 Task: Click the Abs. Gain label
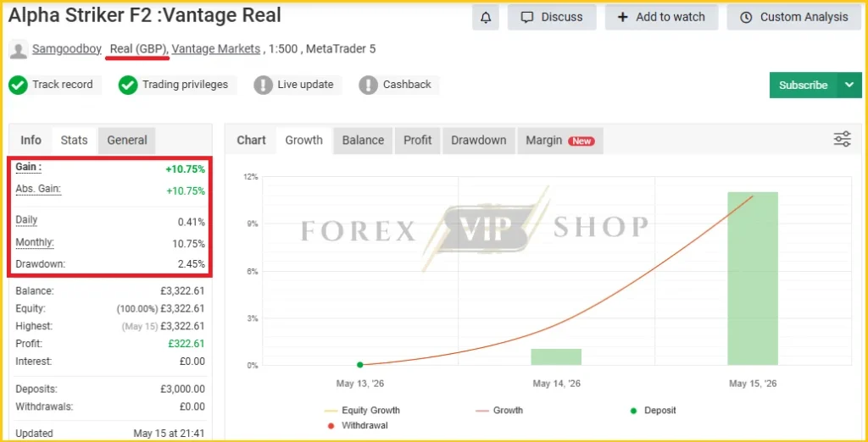(x=38, y=189)
